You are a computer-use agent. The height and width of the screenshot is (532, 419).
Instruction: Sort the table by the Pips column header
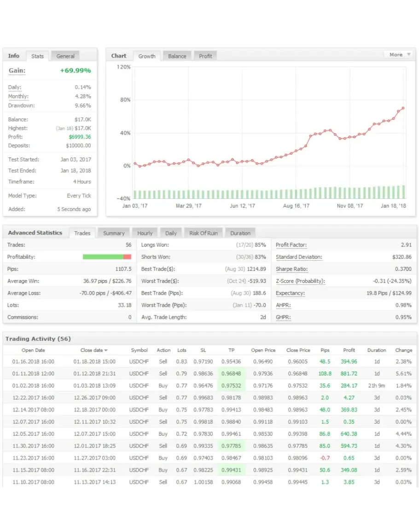(x=325, y=351)
